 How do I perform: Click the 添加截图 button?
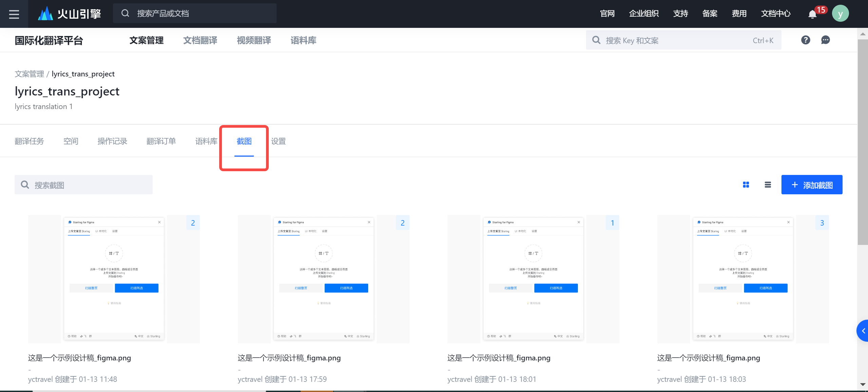tap(811, 185)
